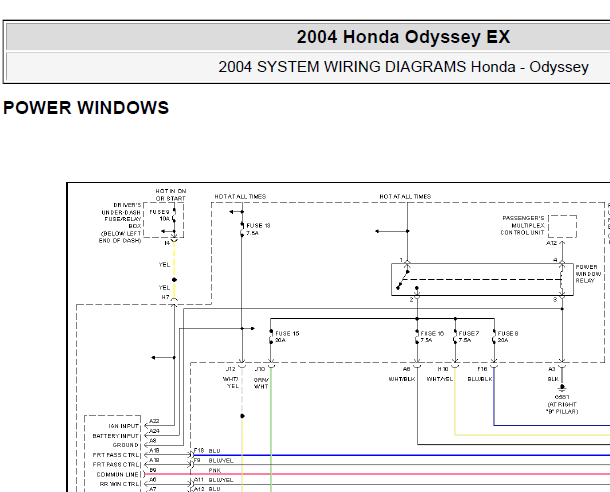610x492 pixels.
Task: Click the "FUSE 15 20A" label
Action: [287, 337]
